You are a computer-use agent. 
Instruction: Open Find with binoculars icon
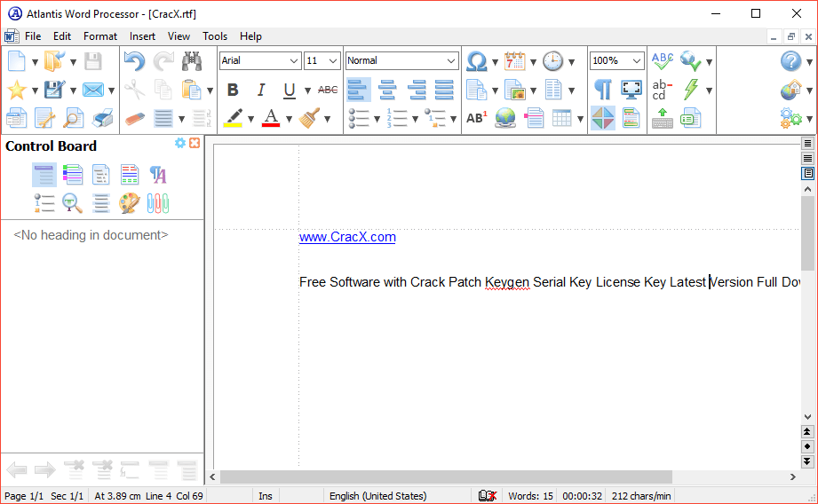(x=192, y=61)
